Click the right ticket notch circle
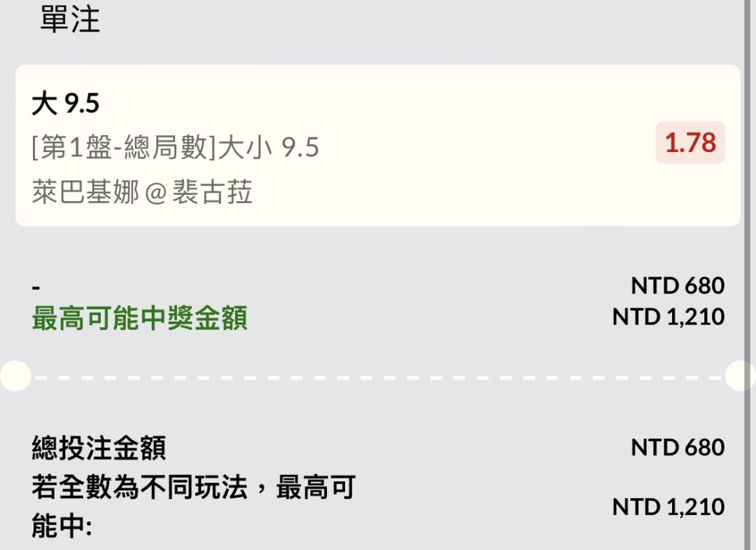 741,376
